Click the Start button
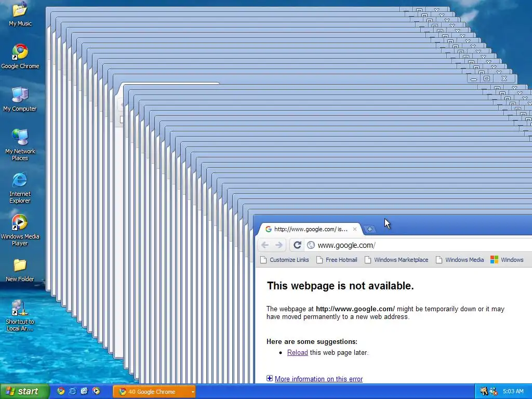This screenshot has width=532, height=399. [x=25, y=391]
